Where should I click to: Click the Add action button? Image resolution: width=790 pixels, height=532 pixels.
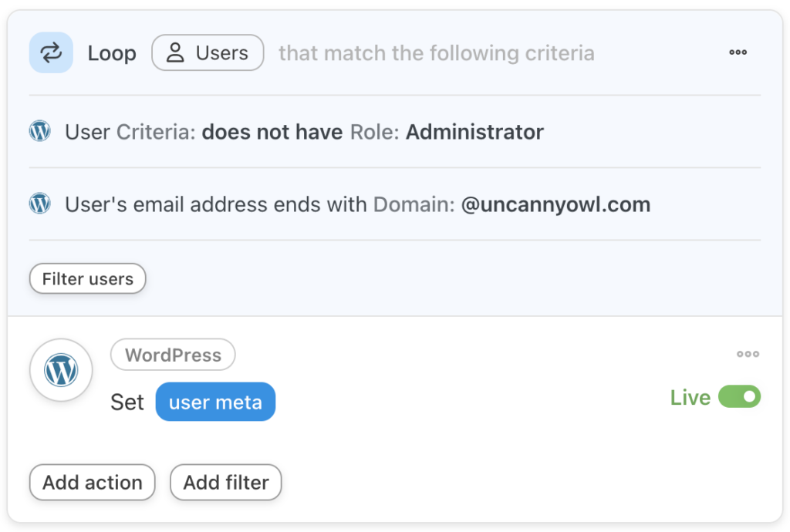(92, 483)
